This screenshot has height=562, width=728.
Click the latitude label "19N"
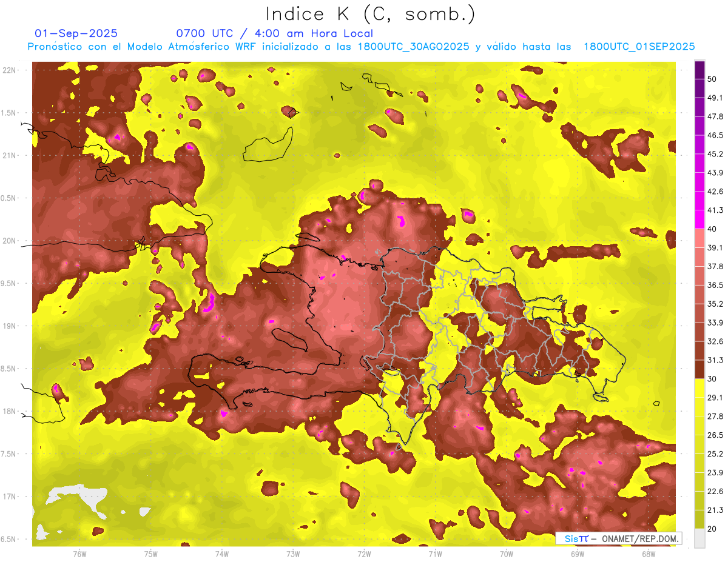coord(9,326)
